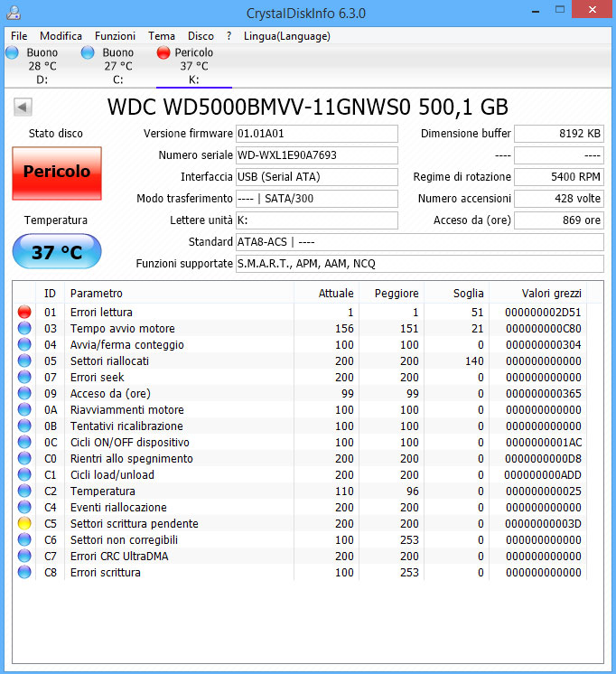Viewport: 616px width, 674px height.
Task: Click the blue status circle for Rientri allo spegnimento
Action: pos(24,458)
